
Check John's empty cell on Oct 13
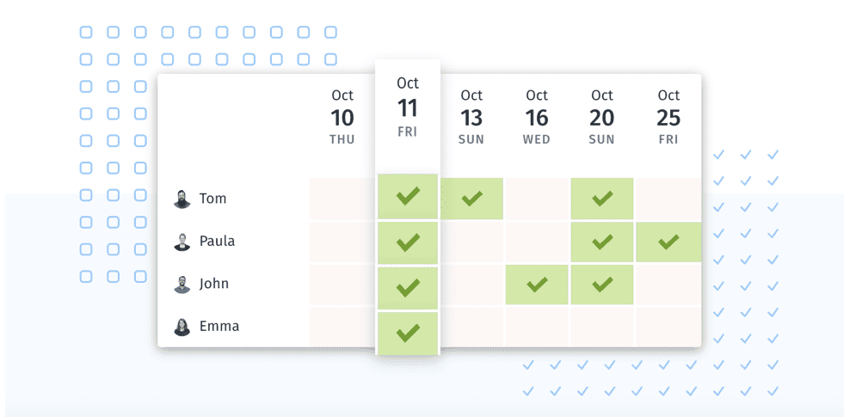pyautogui.click(x=471, y=285)
